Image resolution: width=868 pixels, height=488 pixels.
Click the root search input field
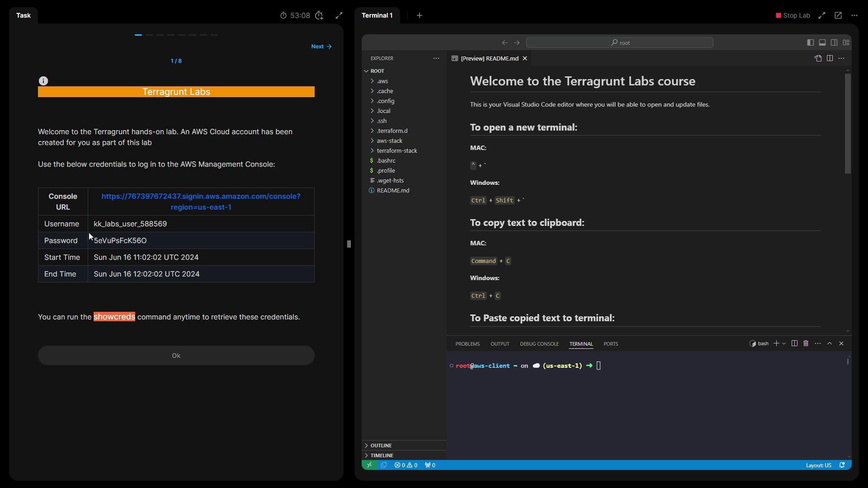[619, 42]
